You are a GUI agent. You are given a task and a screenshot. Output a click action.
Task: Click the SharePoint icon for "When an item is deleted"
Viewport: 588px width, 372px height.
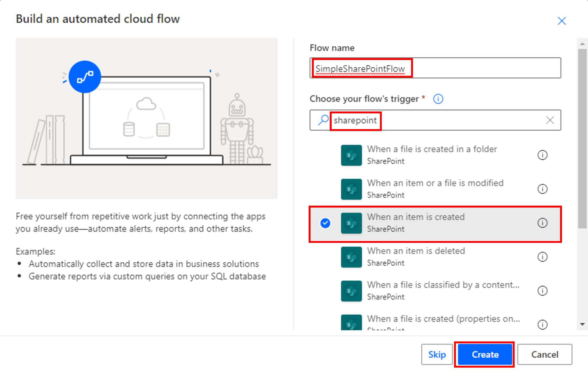click(351, 257)
